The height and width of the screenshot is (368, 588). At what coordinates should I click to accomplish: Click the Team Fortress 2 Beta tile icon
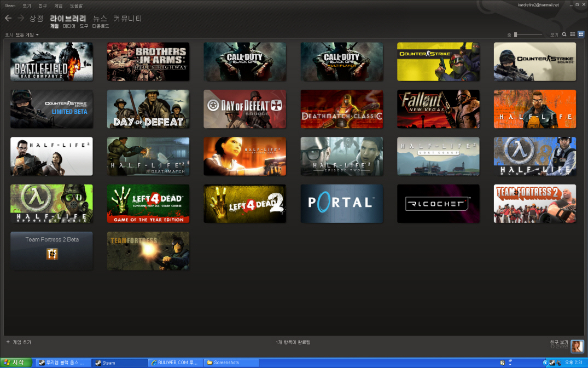(52, 254)
